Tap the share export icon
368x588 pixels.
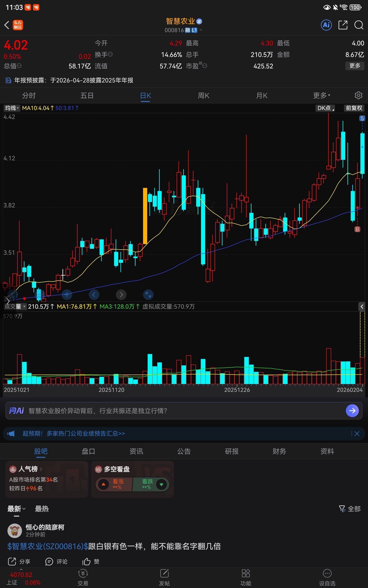point(343,25)
